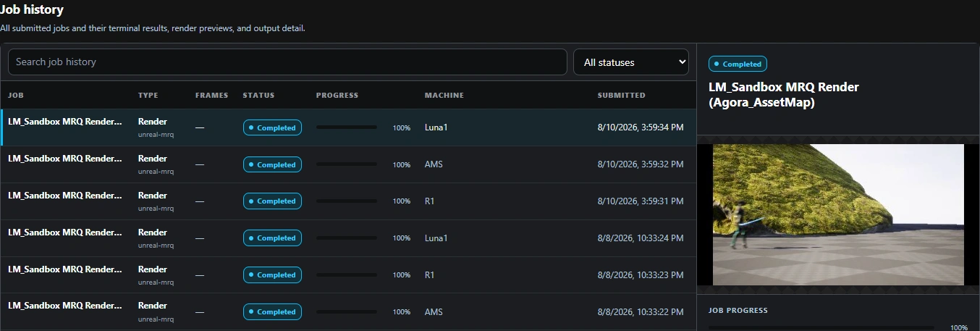Select the job submitted 8/8/2026, 10:33:23 PM
Viewport: 980px width, 331px height.
point(348,275)
